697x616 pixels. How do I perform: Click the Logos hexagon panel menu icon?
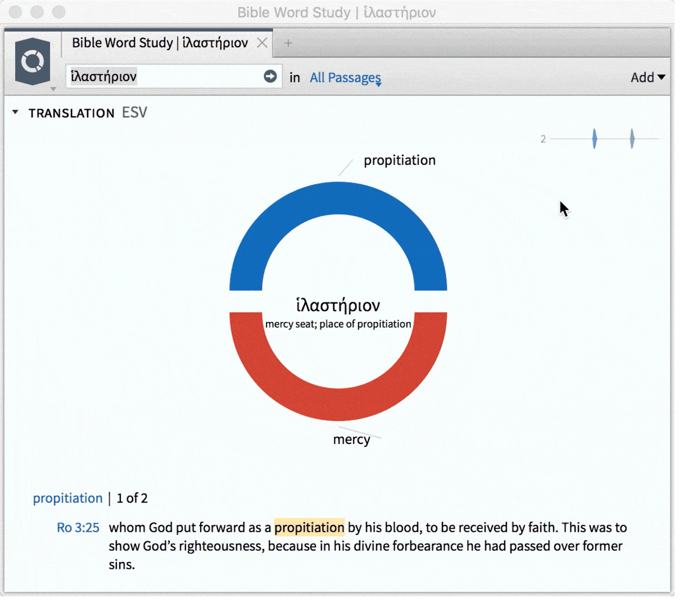coord(33,61)
